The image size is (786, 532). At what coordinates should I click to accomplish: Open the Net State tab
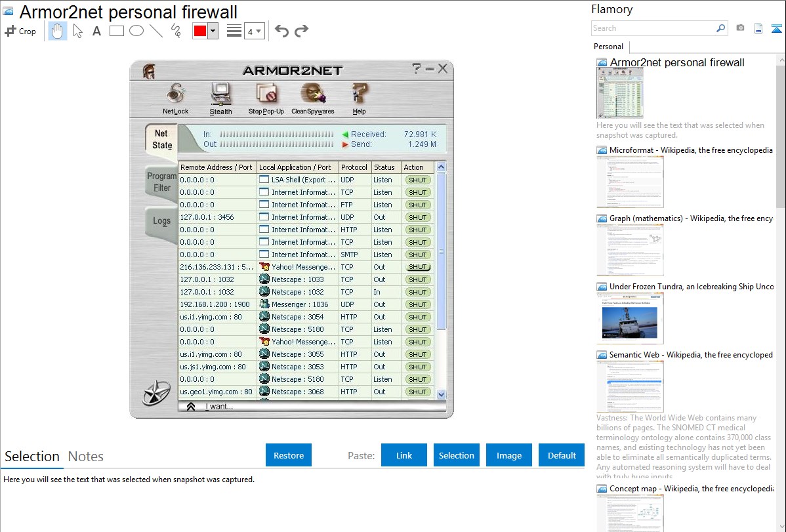pyautogui.click(x=161, y=139)
